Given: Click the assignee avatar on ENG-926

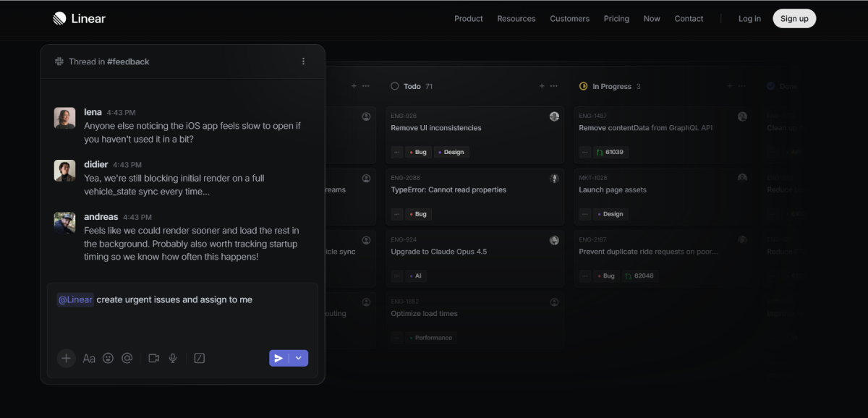Looking at the screenshot, I should (554, 116).
